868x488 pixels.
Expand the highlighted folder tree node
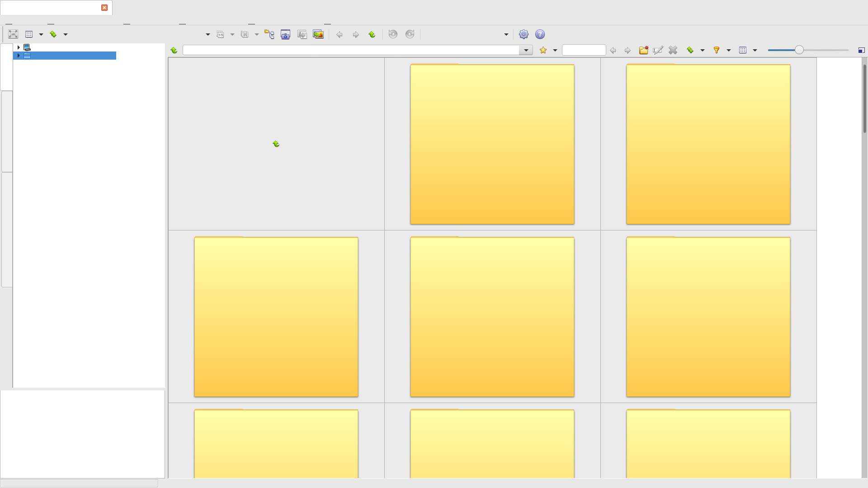[19, 56]
